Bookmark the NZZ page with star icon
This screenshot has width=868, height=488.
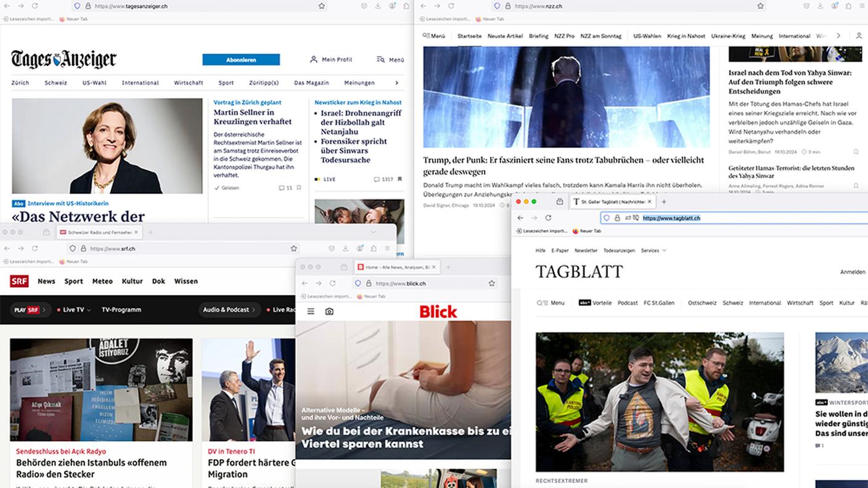(760, 6)
